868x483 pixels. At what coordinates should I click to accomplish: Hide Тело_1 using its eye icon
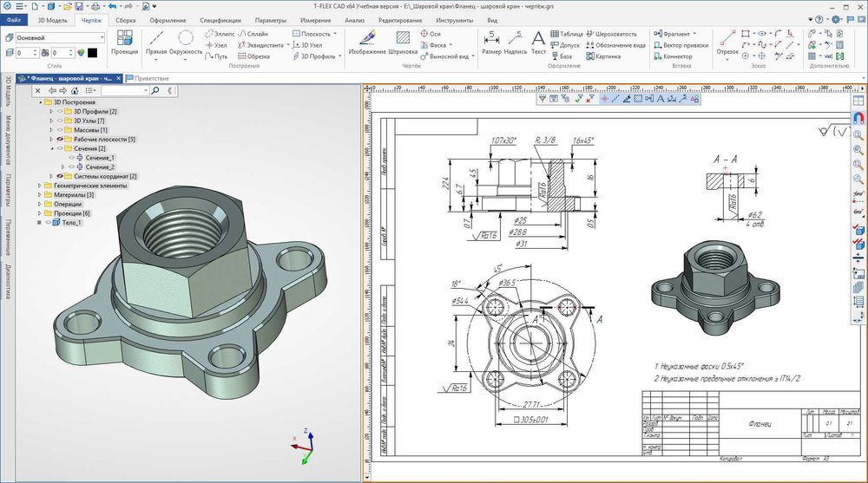point(48,223)
